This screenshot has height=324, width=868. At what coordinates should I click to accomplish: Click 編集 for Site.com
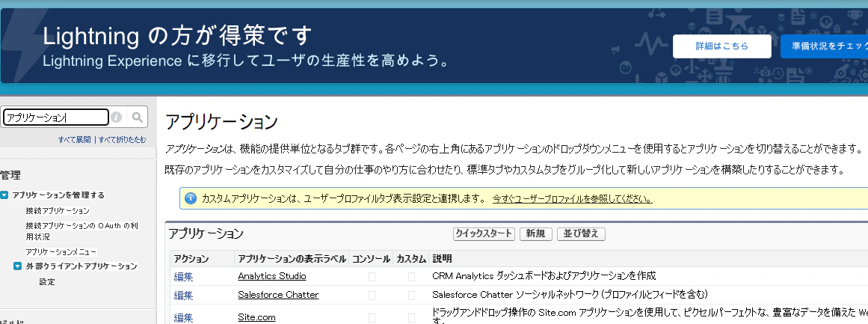184,318
